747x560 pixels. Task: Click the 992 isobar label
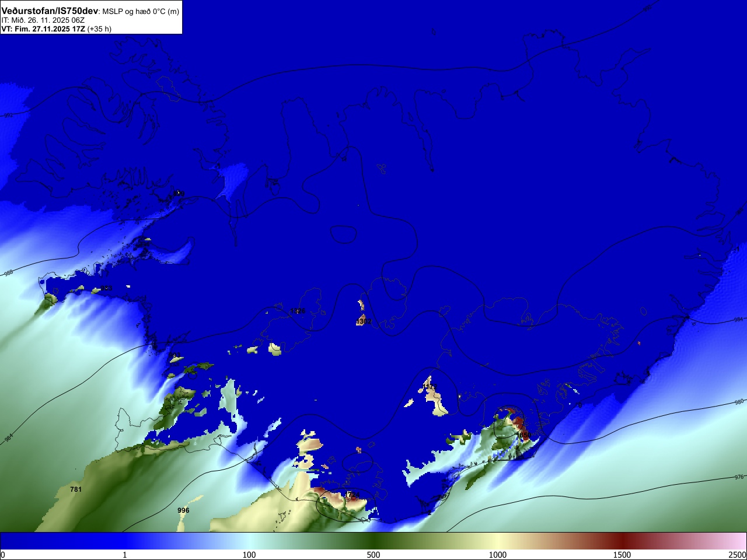coord(8,116)
